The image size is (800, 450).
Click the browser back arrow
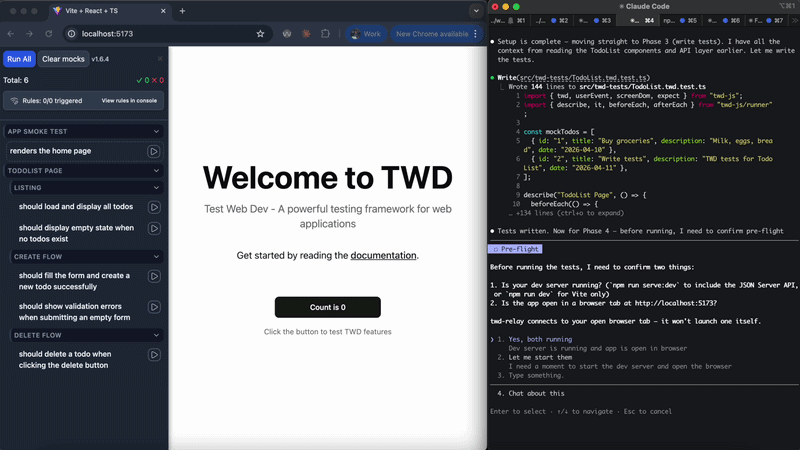(x=11, y=34)
